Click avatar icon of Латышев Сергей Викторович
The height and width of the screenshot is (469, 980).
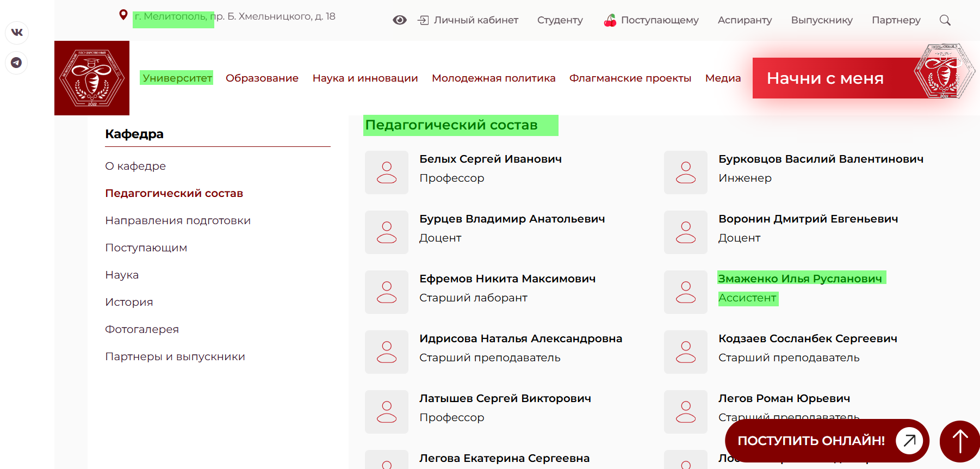(x=387, y=412)
